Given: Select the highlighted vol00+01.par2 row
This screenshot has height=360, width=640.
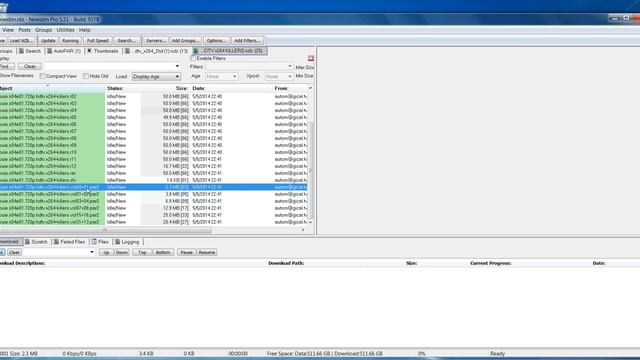Looking at the screenshot, I should coord(154,187).
